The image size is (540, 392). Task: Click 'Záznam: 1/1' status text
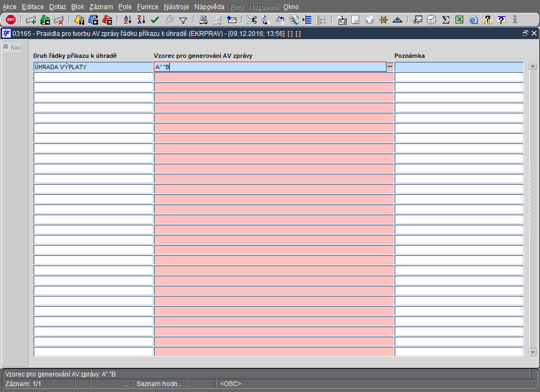[x=23, y=384]
